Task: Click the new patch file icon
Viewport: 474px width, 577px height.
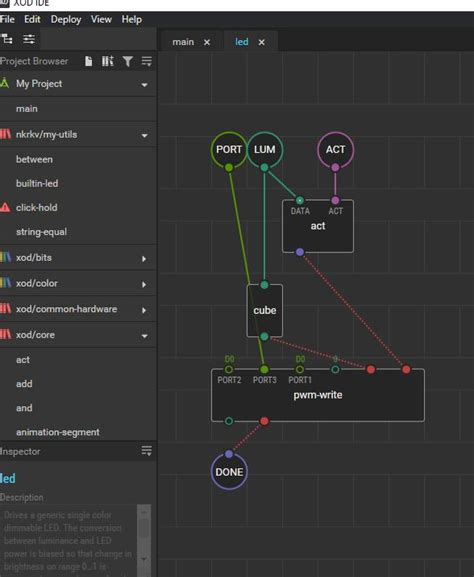Action: click(88, 61)
